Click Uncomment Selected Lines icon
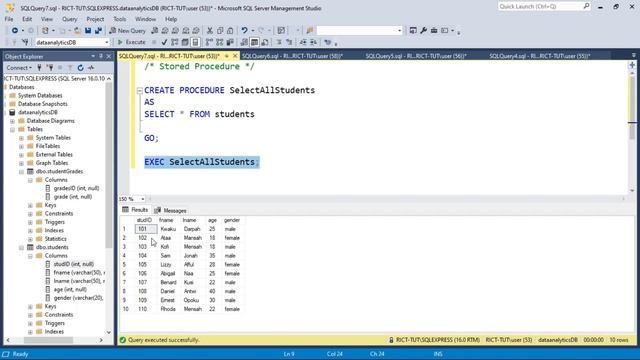 [289, 42]
